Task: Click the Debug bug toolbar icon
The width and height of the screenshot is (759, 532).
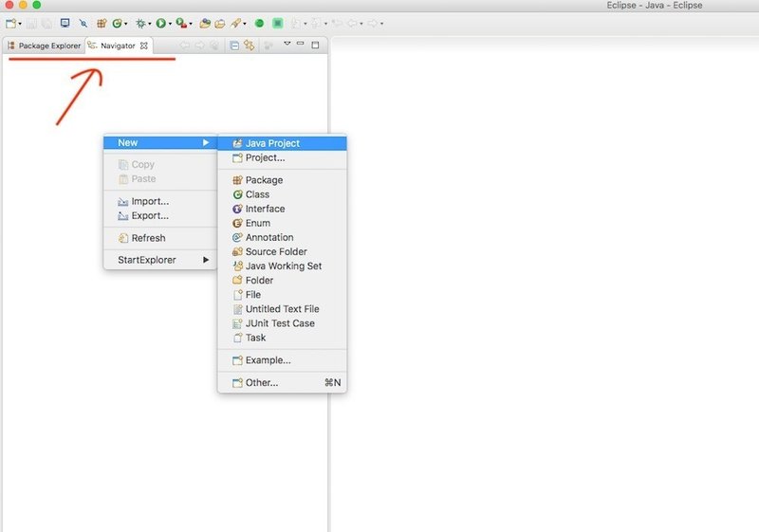Action: 140,23
